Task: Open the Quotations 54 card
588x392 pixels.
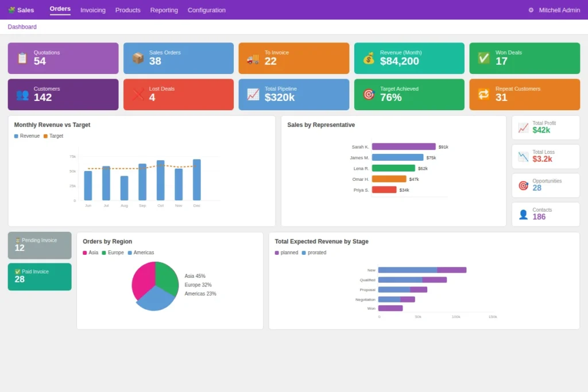Action: click(63, 58)
